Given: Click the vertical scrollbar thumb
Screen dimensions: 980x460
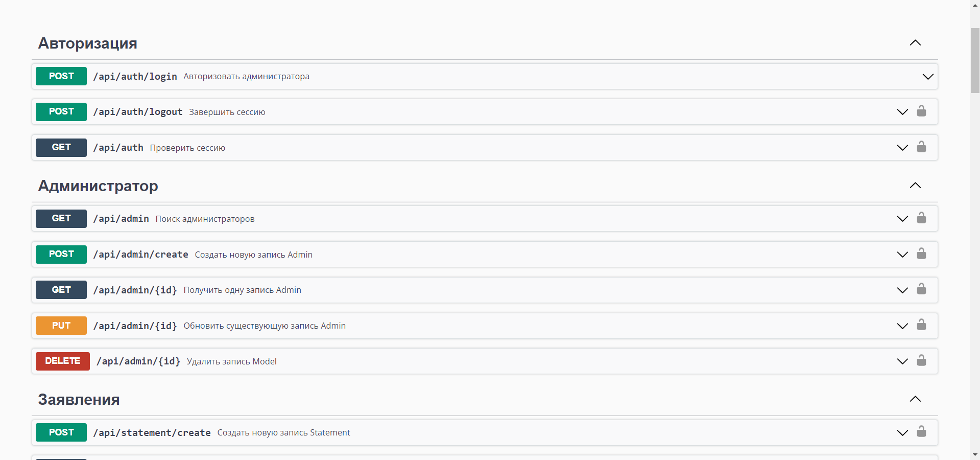Looking at the screenshot, I should 975,60.
